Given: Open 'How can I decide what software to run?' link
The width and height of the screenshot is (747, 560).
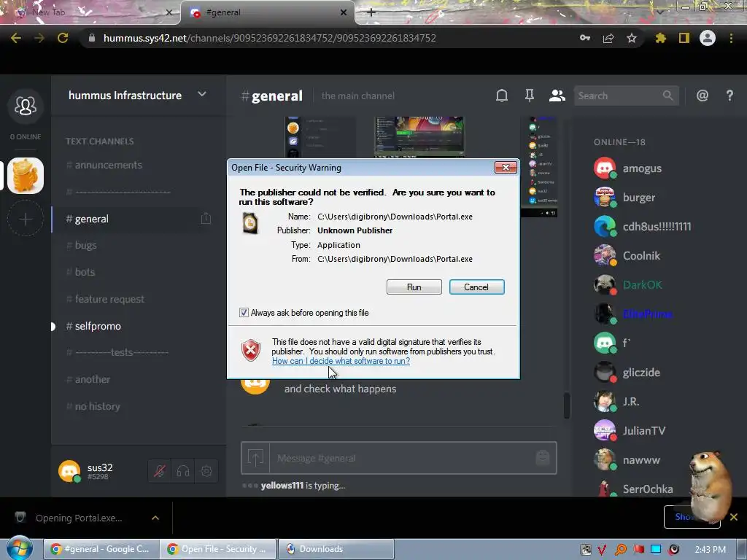Looking at the screenshot, I should [341, 361].
